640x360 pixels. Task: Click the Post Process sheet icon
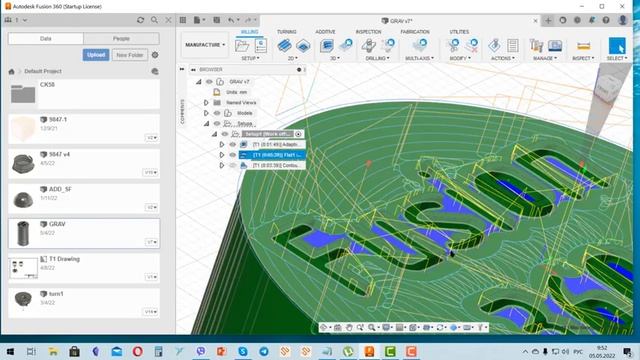[513, 45]
